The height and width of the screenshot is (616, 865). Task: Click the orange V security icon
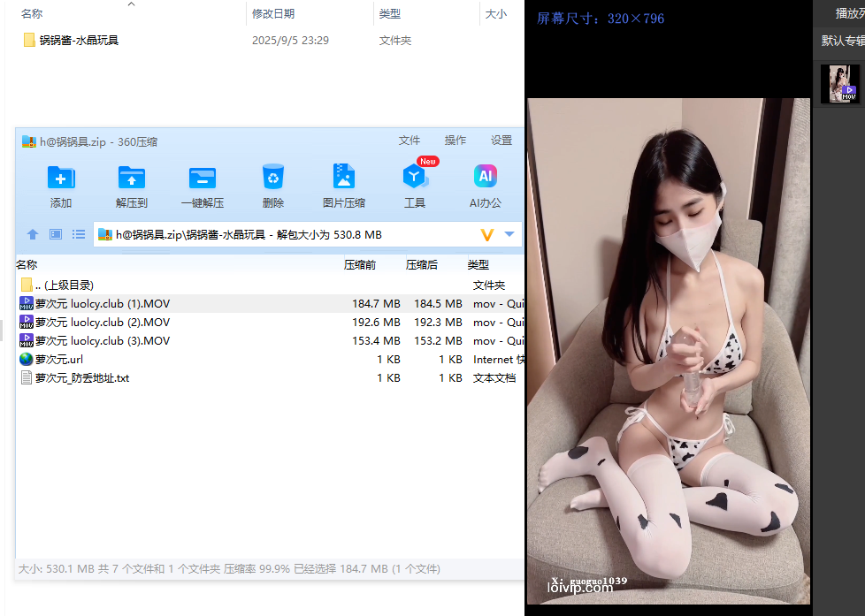click(486, 234)
